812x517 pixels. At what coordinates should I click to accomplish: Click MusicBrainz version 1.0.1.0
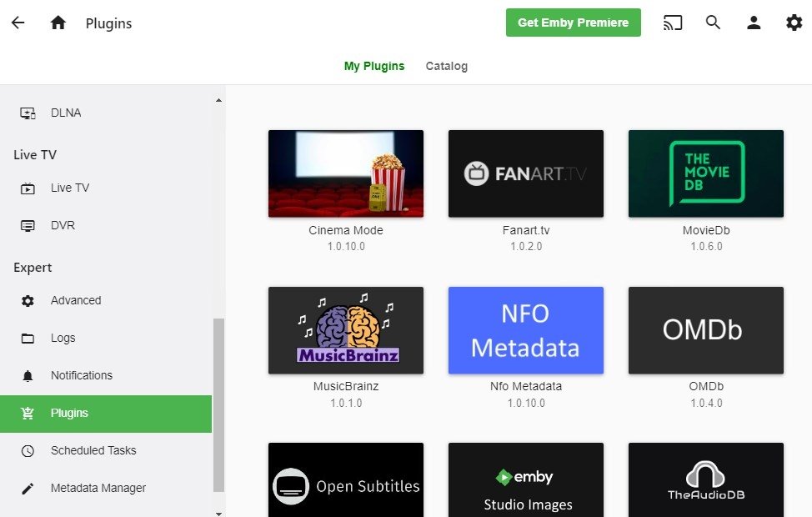pyautogui.click(x=346, y=403)
